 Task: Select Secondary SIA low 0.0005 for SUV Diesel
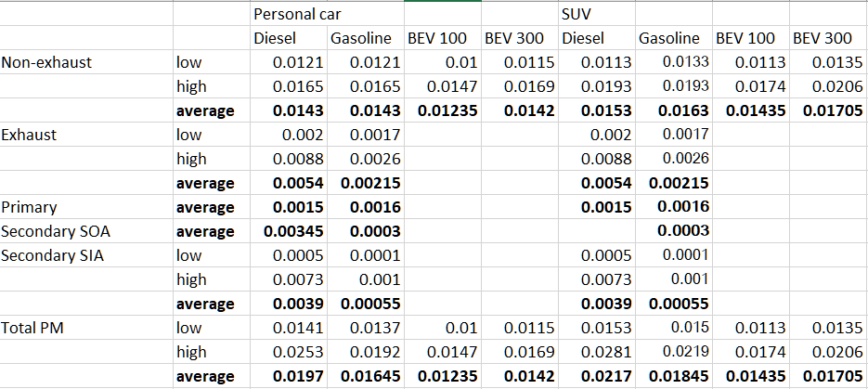606,255
